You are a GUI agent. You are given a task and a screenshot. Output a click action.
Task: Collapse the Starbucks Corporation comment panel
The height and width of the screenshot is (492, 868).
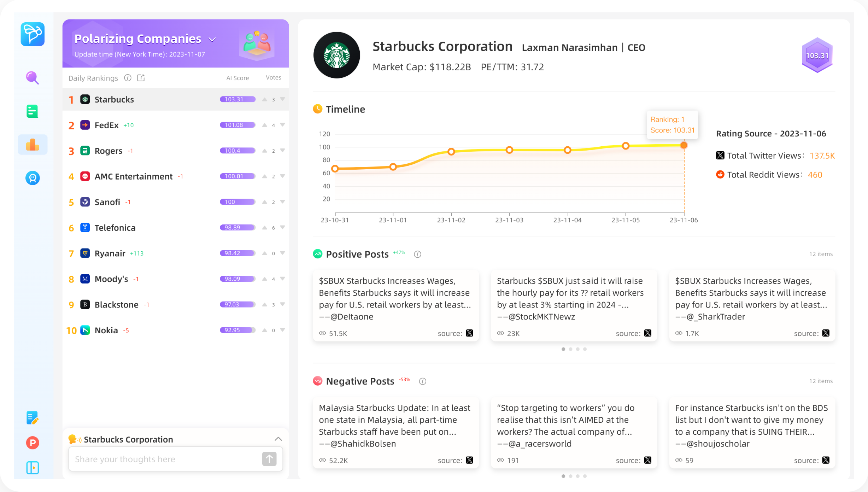click(x=278, y=439)
